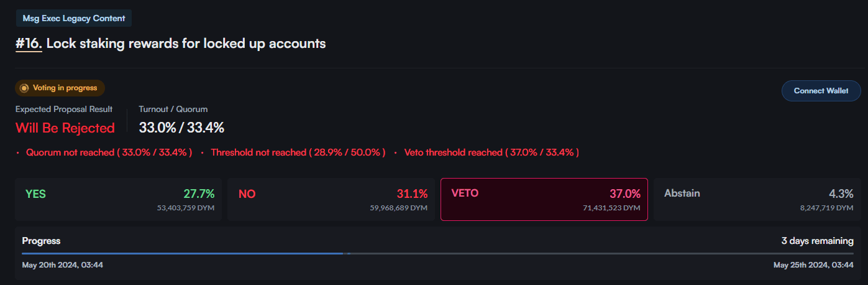
Task: Click the 3 days remaining label
Action: 817,241
